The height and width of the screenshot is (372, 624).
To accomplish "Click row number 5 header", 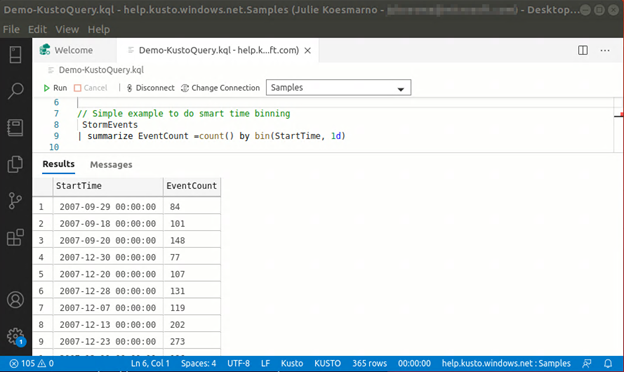I will [42, 274].
